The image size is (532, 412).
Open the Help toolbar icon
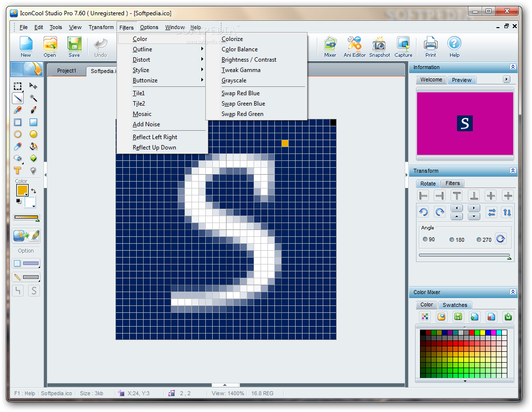click(455, 47)
